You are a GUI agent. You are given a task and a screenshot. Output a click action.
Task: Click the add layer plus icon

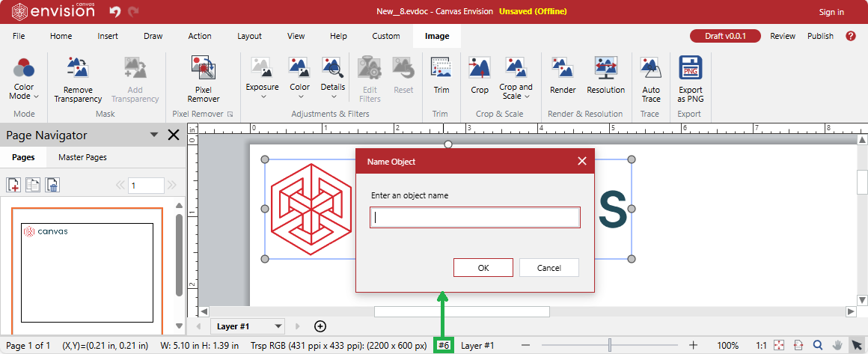pyautogui.click(x=320, y=326)
